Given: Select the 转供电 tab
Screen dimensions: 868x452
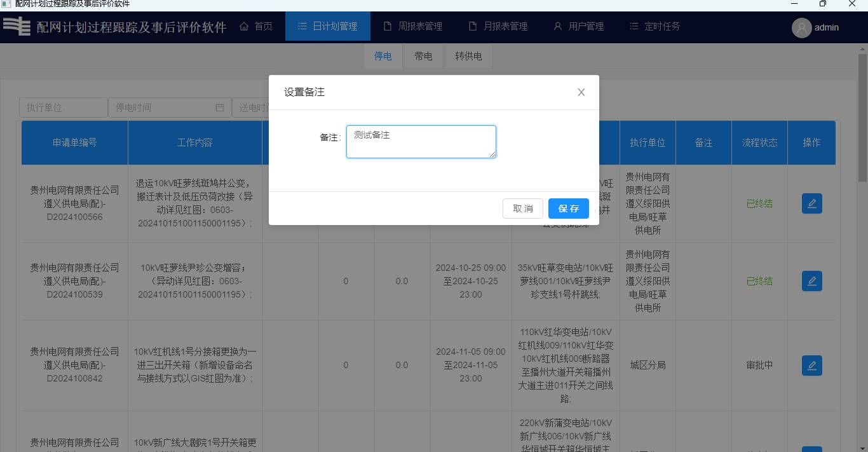Looking at the screenshot, I should (468, 56).
